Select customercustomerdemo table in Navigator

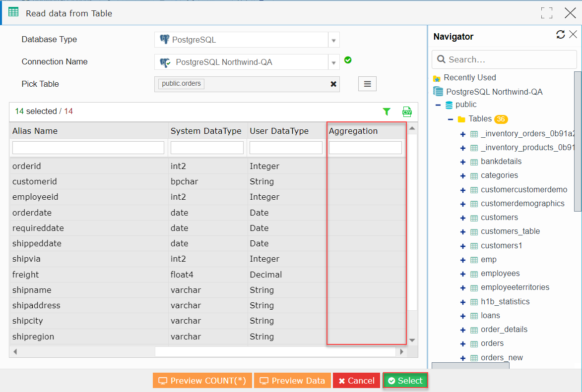tap(524, 190)
